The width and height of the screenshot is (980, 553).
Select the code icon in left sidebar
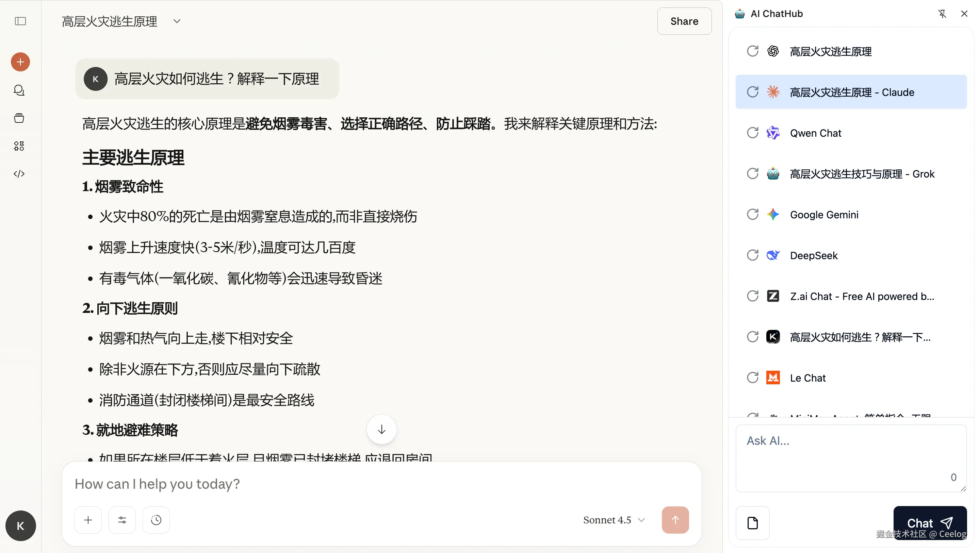point(19,174)
